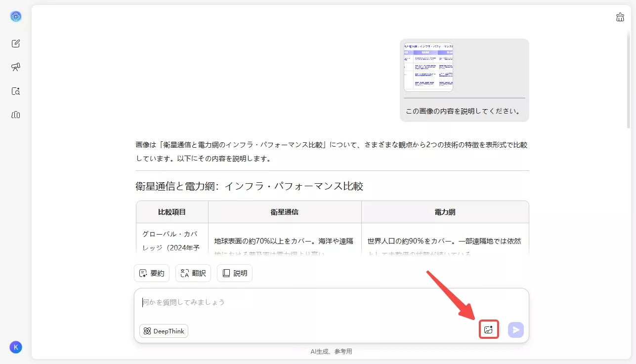The width and height of the screenshot is (636, 364).
Task: Select the red-highlighted image upload icon
Action: point(488,329)
